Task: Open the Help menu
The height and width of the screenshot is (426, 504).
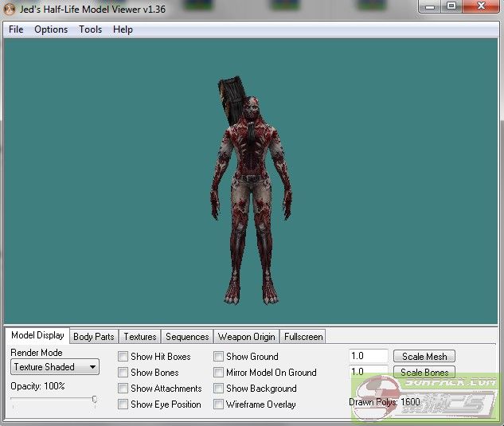Action: [x=123, y=29]
